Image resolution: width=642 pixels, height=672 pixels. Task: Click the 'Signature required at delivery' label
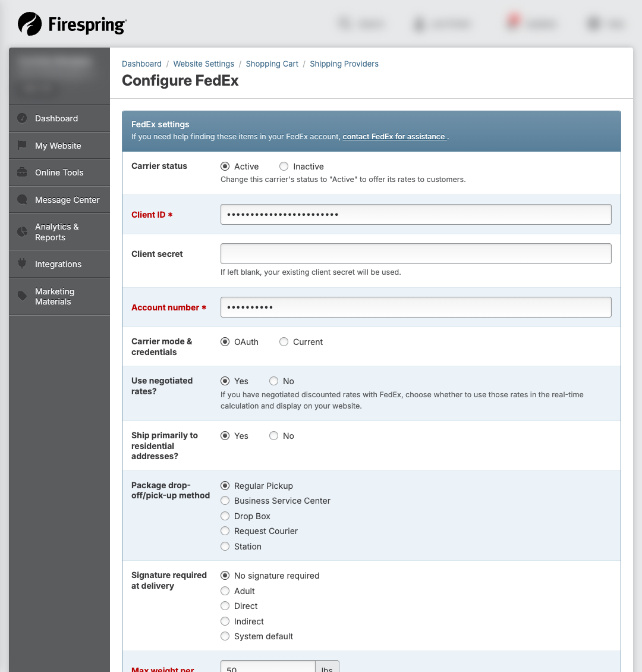[169, 580]
